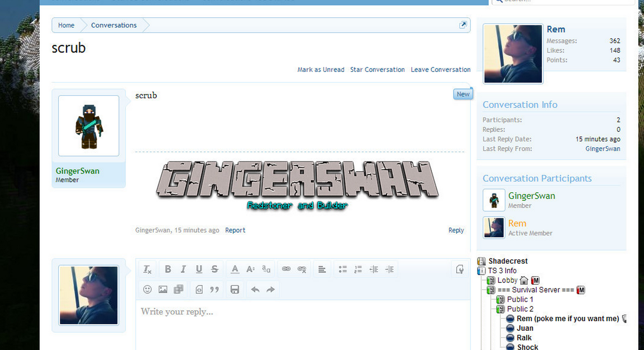The width and height of the screenshot is (644, 350).
Task: Insert an unordered bullet list
Action: coord(342,269)
